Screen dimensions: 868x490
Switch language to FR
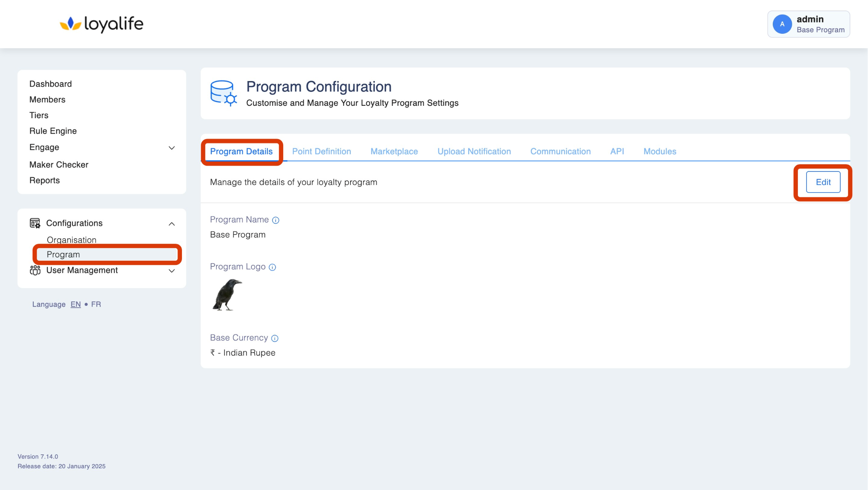96,304
